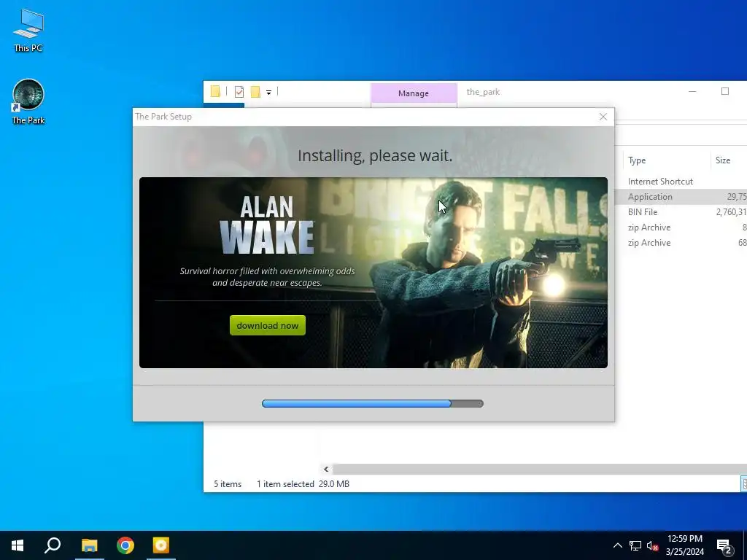The width and height of the screenshot is (747, 560).
Task: Click the 5 items status bar text
Action: coord(228,484)
